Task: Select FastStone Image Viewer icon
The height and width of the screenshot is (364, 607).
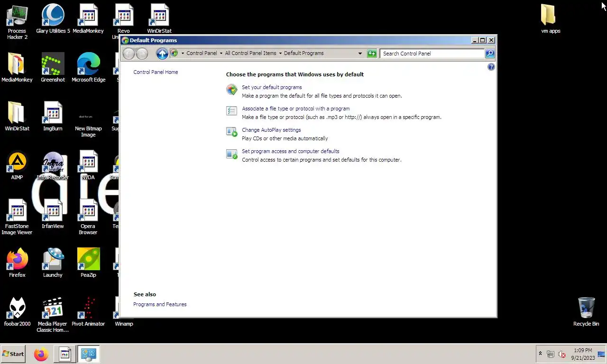Action: point(17,217)
